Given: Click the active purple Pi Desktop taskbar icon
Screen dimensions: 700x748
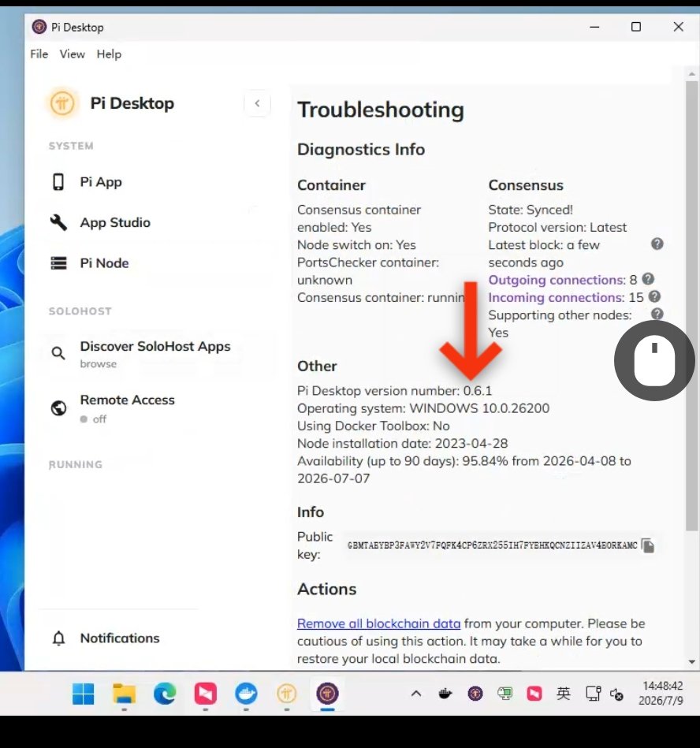Looking at the screenshot, I should click(x=327, y=693).
